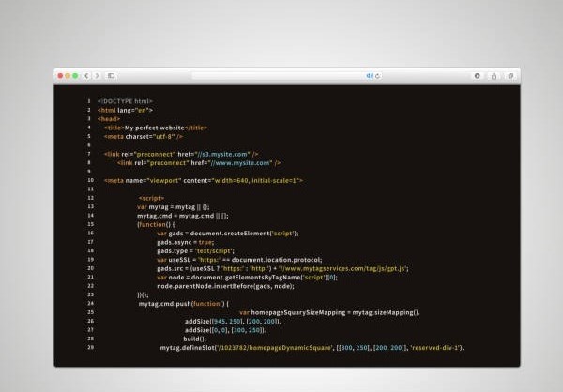Toggle the browser sidebar panel icon
This screenshot has width=563, height=392.
pos(111,75)
